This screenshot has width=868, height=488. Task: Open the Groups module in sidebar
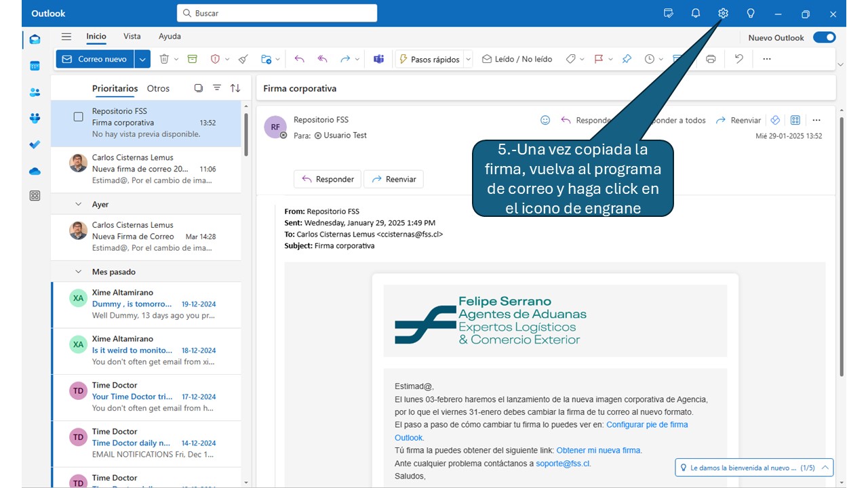pyautogui.click(x=35, y=118)
